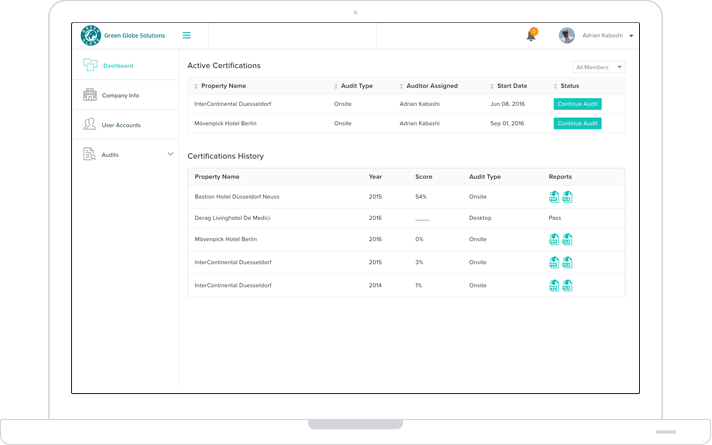Viewport: 712px width, 445px height.
Task: Sort by Start Date sort arrows
Action: tap(492, 86)
